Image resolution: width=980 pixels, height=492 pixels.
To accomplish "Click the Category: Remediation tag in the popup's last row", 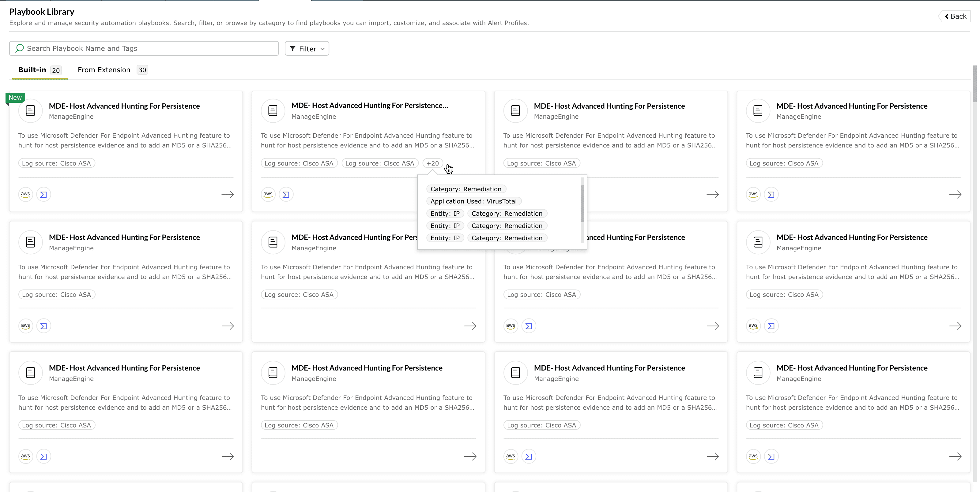I will 507,238.
